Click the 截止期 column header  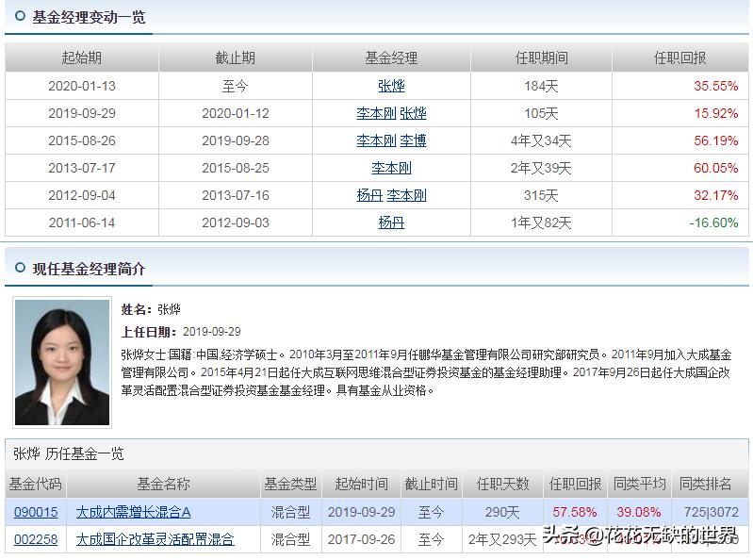click(x=235, y=58)
